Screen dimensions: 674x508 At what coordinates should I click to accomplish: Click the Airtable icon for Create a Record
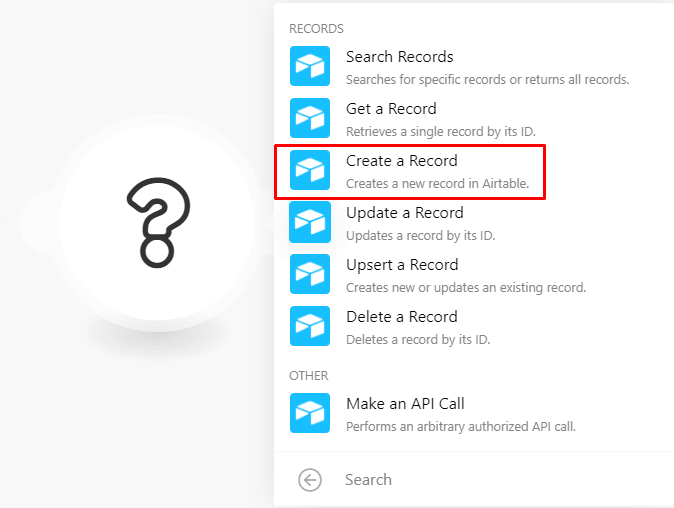coord(310,170)
